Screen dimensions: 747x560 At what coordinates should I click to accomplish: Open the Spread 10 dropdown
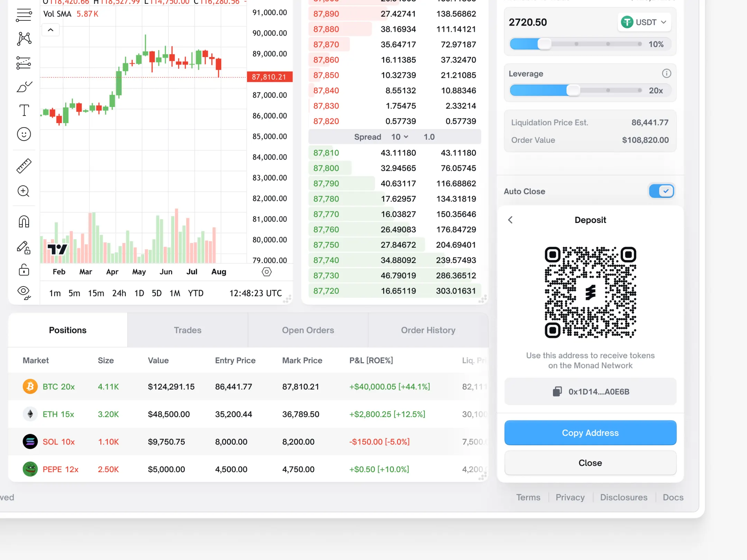click(x=399, y=137)
